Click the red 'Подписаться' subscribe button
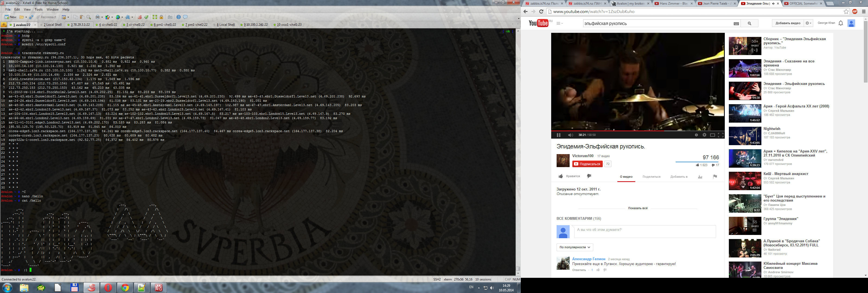 pyautogui.click(x=587, y=164)
